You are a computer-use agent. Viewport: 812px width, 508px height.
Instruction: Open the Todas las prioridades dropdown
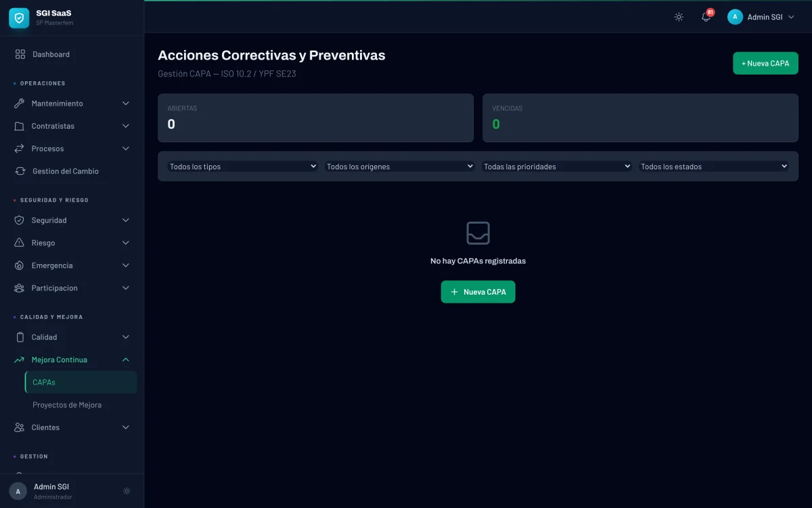(556, 166)
